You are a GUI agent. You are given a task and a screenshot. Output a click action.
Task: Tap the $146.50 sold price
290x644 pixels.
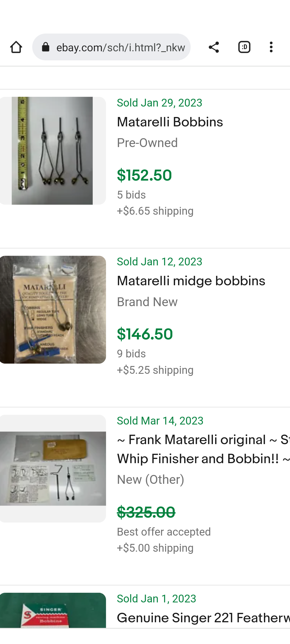(x=145, y=334)
